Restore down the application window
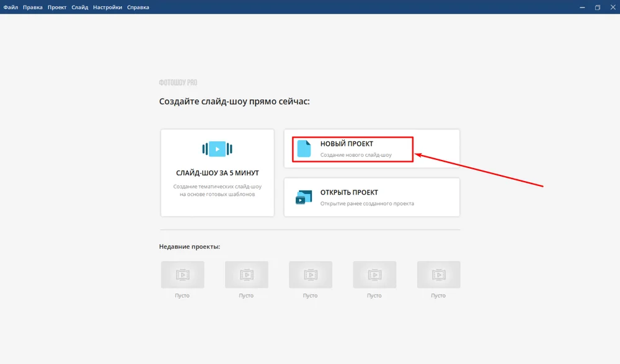 tap(598, 7)
